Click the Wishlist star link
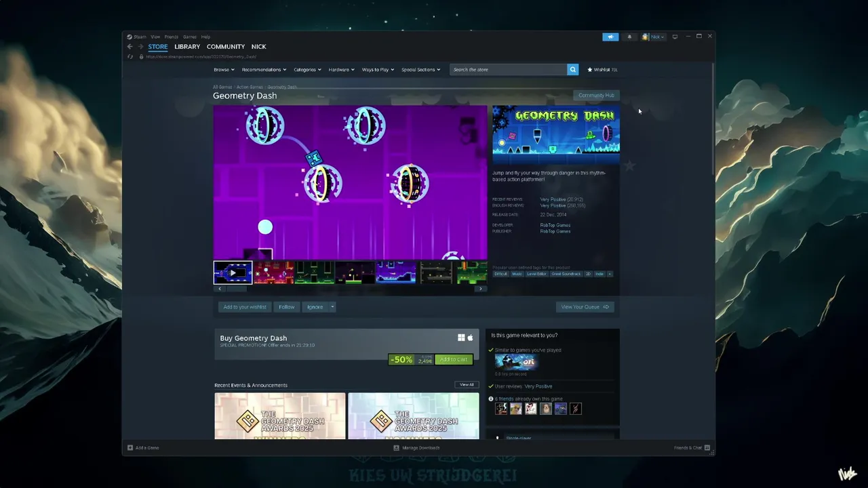The image size is (868, 488). 602,69
